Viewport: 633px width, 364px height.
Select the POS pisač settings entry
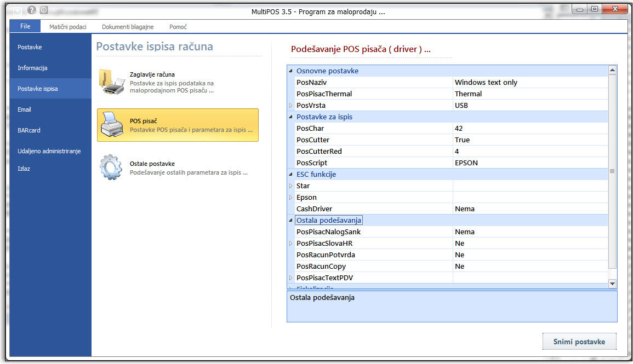[178, 125]
